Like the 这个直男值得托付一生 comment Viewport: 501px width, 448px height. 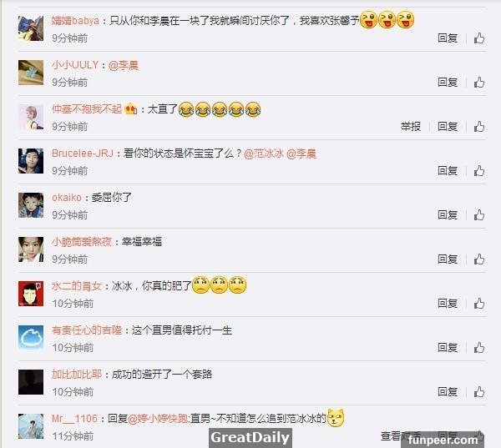point(479,347)
